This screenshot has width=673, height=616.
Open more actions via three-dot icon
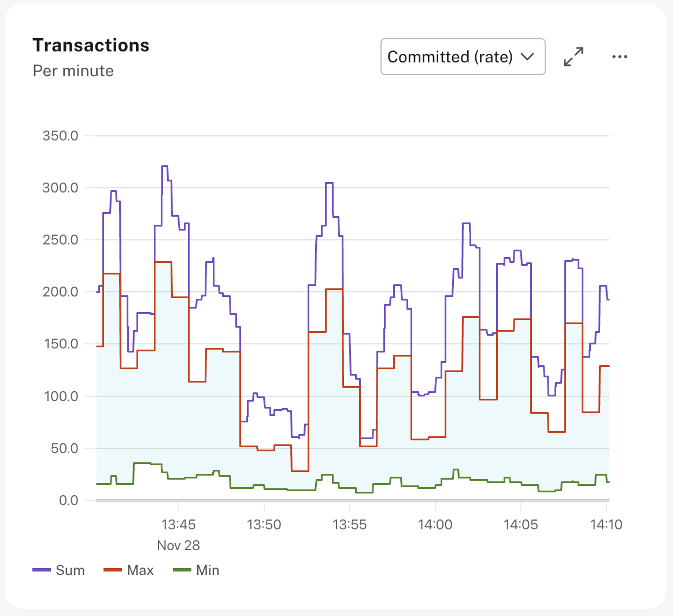pyautogui.click(x=620, y=57)
